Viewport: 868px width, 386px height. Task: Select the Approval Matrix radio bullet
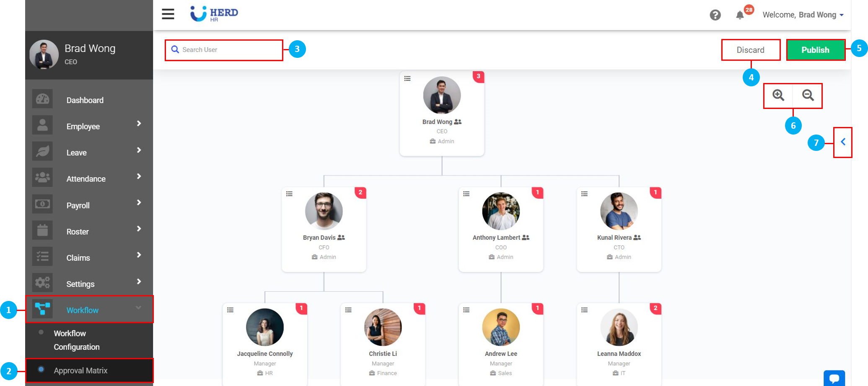click(41, 370)
